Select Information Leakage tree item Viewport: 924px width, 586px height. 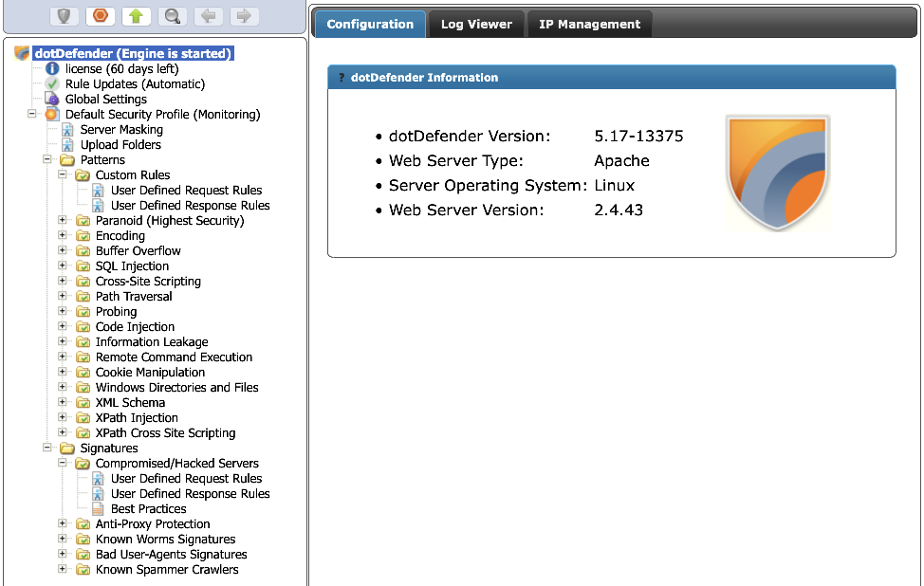click(152, 342)
